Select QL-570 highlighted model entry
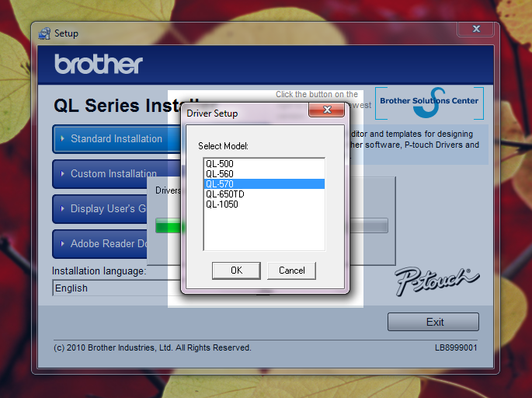Image resolution: width=532 pixels, height=398 pixels. click(264, 184)
